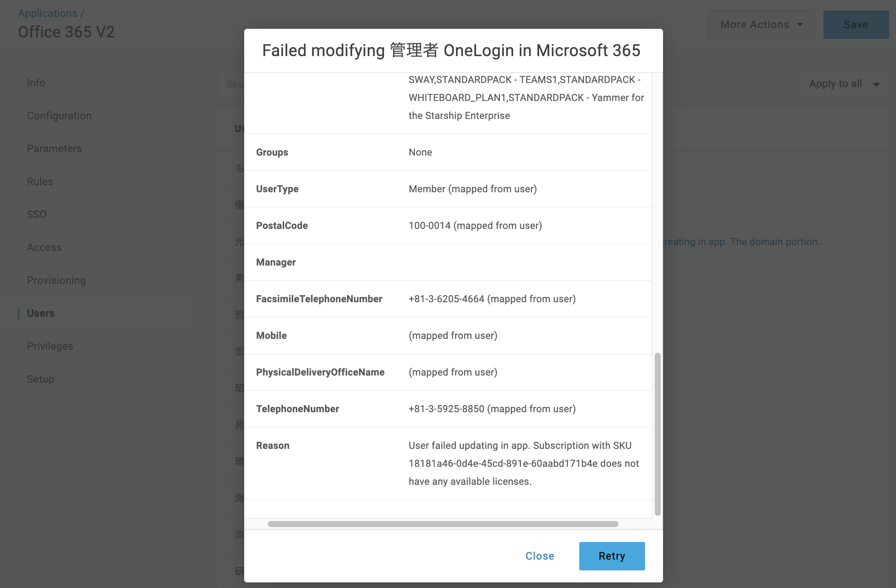Navigate to the SSO tab
This screenshot has height=588, width=896.
[x=37, y=214]
